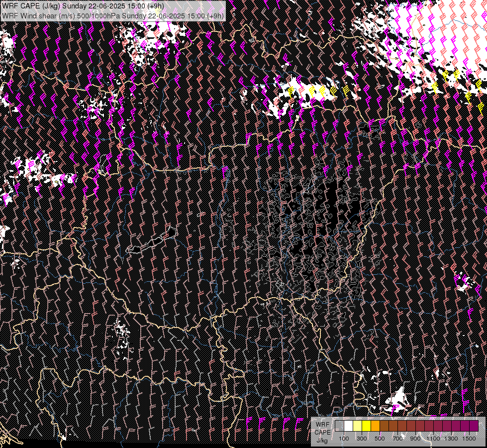Select the orange legend swatch
This screenshot has height=448, width=487.
pyautogui.click(x=376, y=426)
